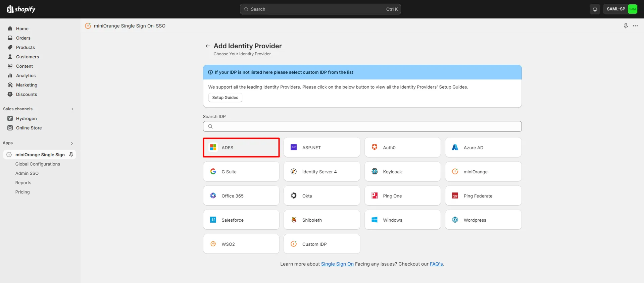Select the Ping Federate provider
Screen dimensions: 644x283
point(483,195)
